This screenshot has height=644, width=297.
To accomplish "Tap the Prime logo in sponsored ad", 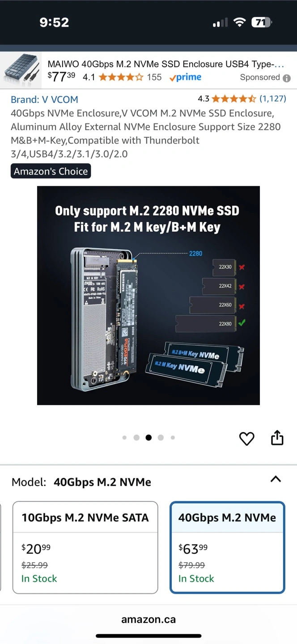I will (185, 77).
